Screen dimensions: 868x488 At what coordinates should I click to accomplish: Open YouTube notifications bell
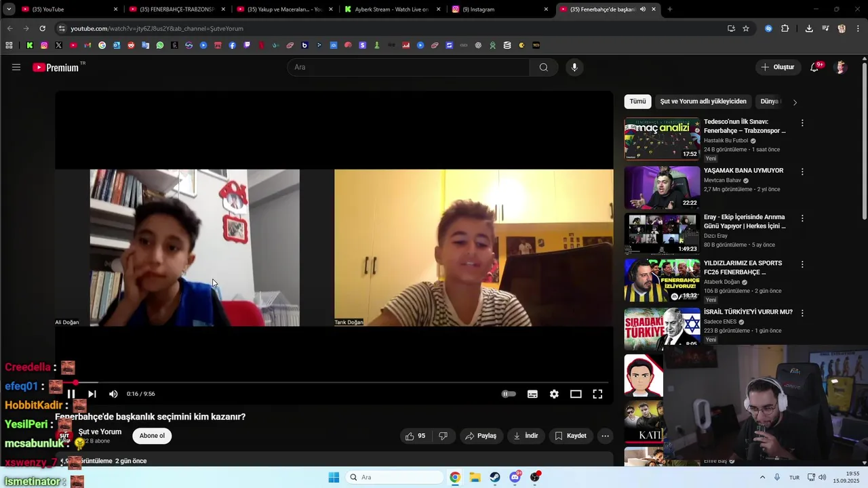click(816, 67)
